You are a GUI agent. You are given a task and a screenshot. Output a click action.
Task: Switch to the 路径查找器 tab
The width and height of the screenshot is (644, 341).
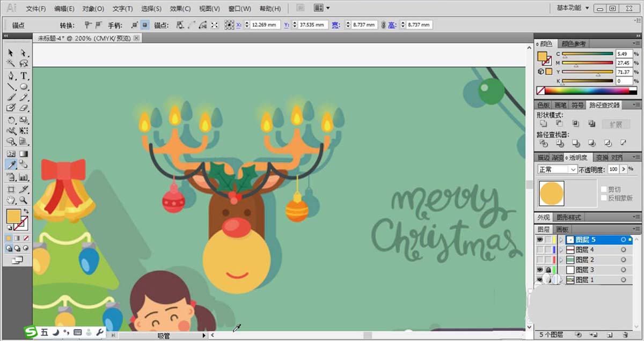click(x=604, y=105)
